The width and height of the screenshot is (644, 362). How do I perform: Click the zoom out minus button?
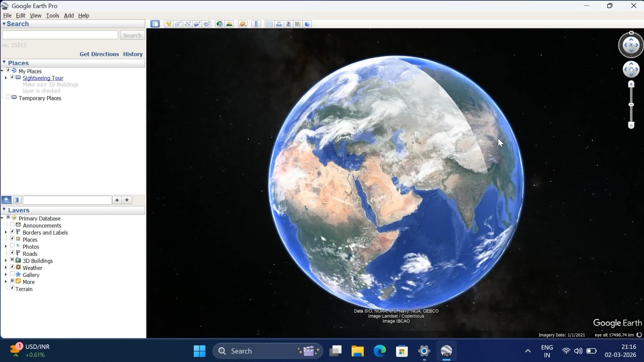(x=631, y=125)
